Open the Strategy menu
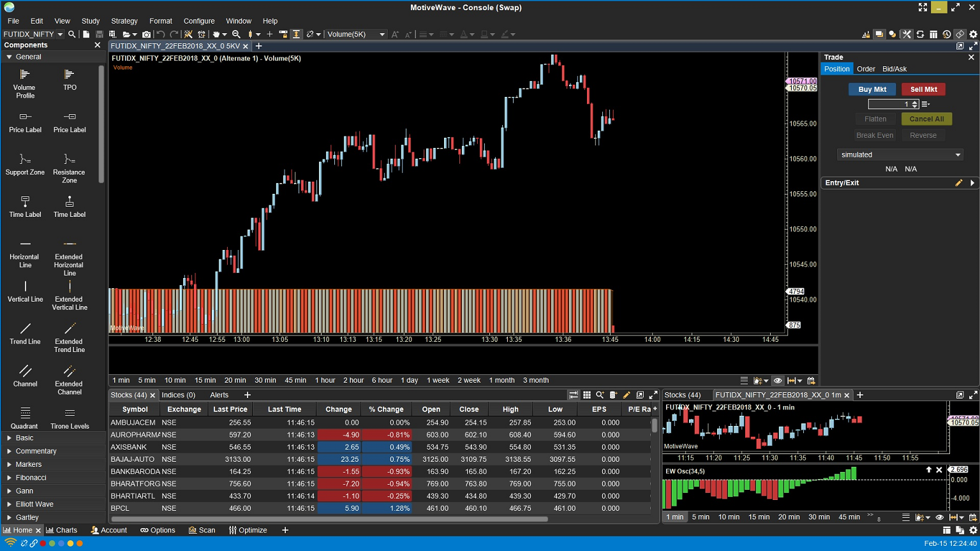The height and width of the screenshot is (551, 980). pos(124,21)
